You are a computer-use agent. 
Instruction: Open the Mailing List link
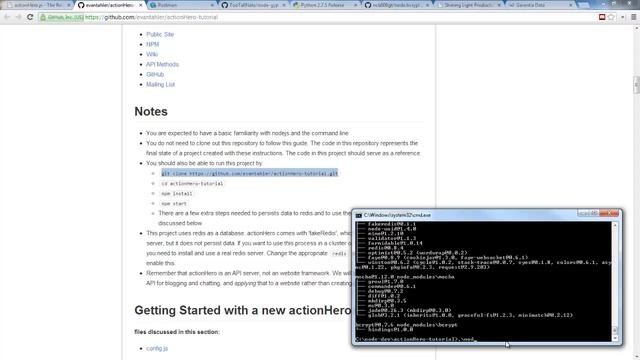(160, 84)
